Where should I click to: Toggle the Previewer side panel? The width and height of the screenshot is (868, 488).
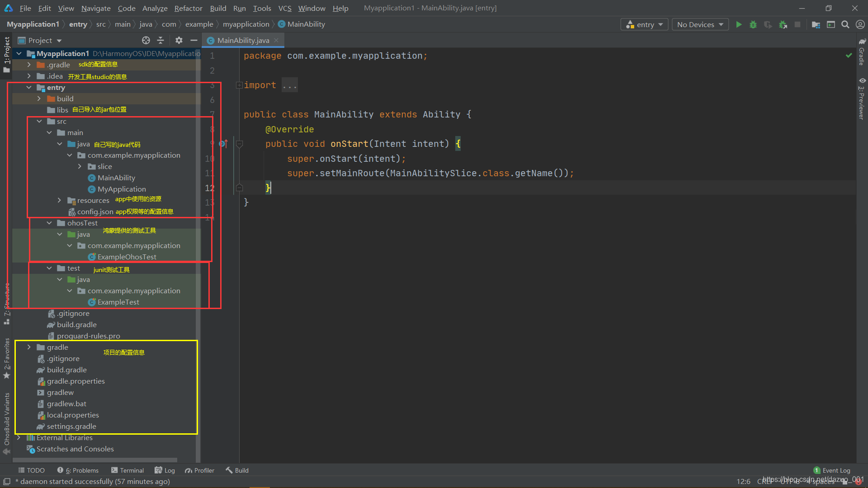(x=862, y=99)
